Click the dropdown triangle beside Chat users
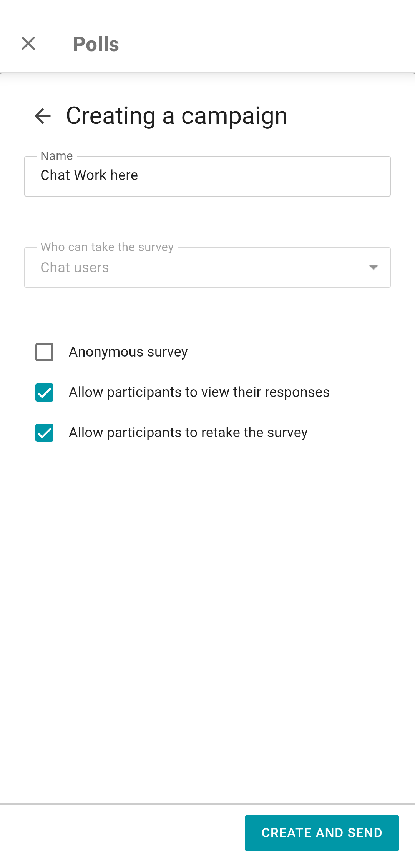 tap(373, 267)
